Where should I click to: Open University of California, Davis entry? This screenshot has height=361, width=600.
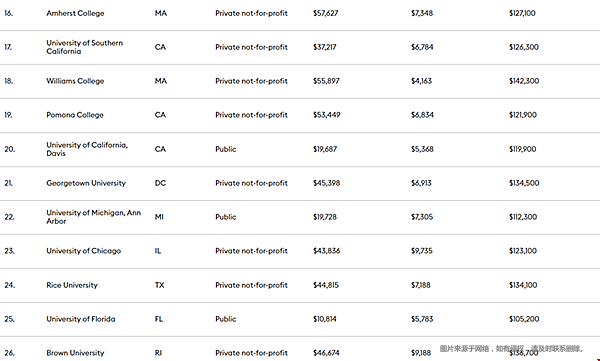coord(87,149)
